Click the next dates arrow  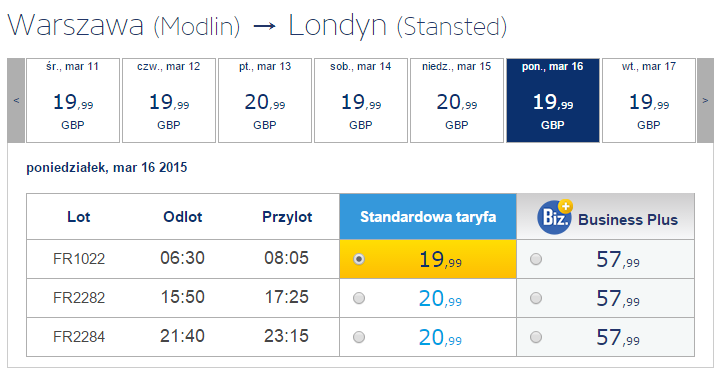tap(705, 100)
